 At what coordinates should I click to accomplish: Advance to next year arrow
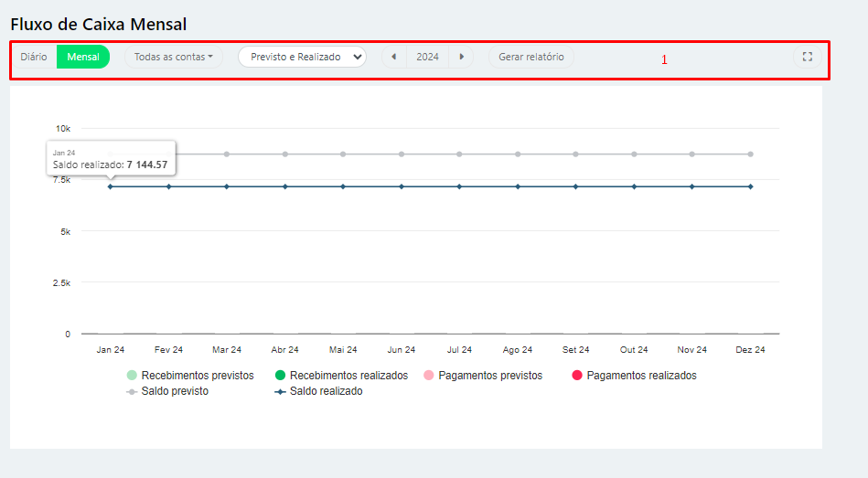[x=462, y=57]
